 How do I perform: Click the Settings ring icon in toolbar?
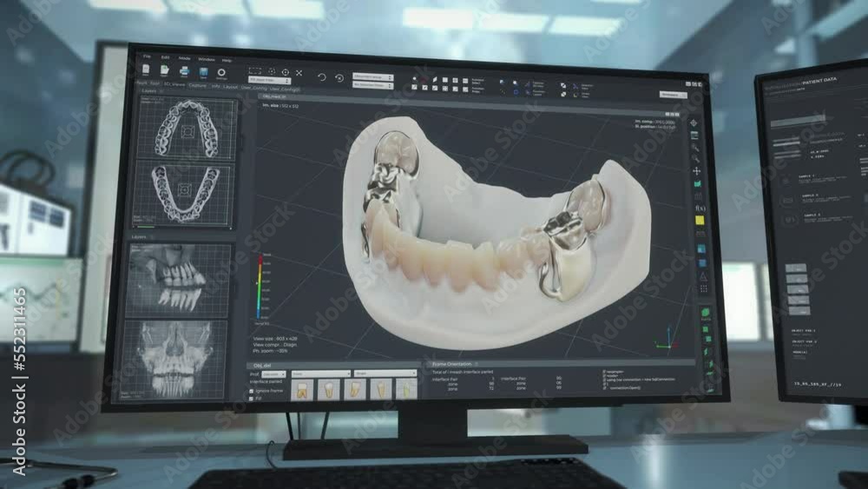point(221,73)
